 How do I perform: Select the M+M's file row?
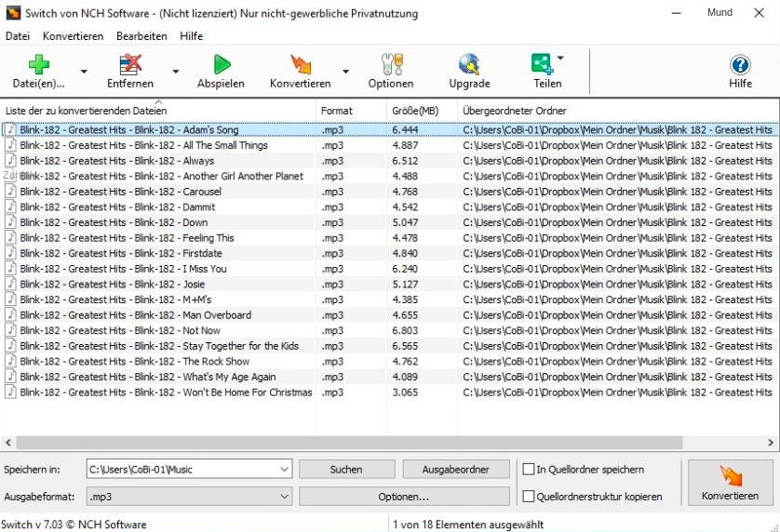click(389, 299)
